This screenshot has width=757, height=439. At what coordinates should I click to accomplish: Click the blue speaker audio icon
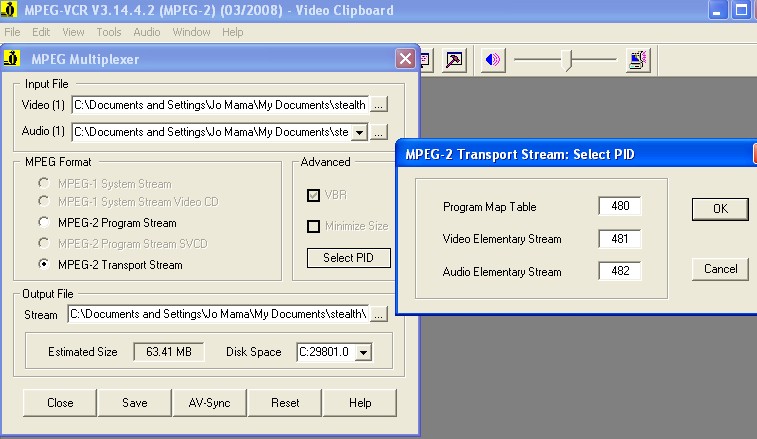(x=493, y=60)
